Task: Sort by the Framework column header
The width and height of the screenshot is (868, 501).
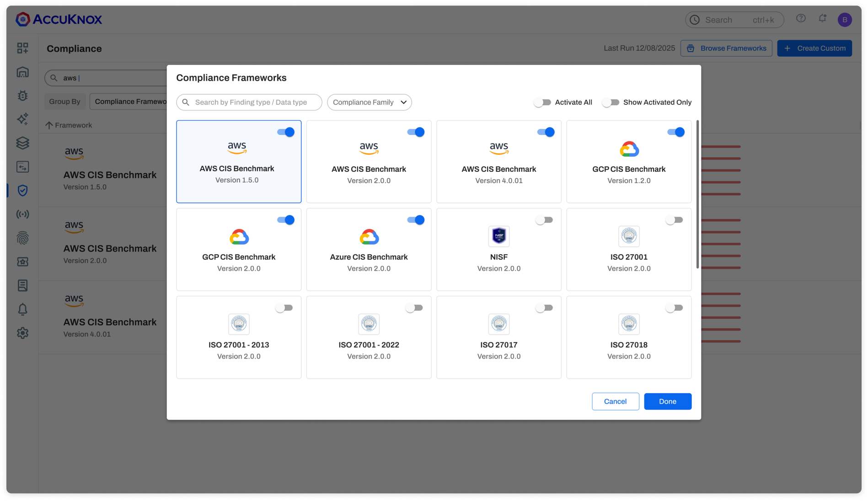Action: (69, 125)
